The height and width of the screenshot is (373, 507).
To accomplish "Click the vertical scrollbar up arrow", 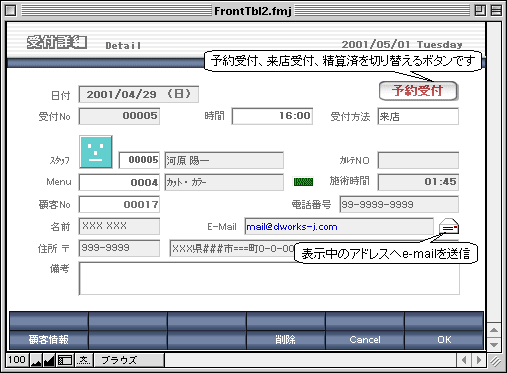I will pyautogui.click(x=494, y=330).
